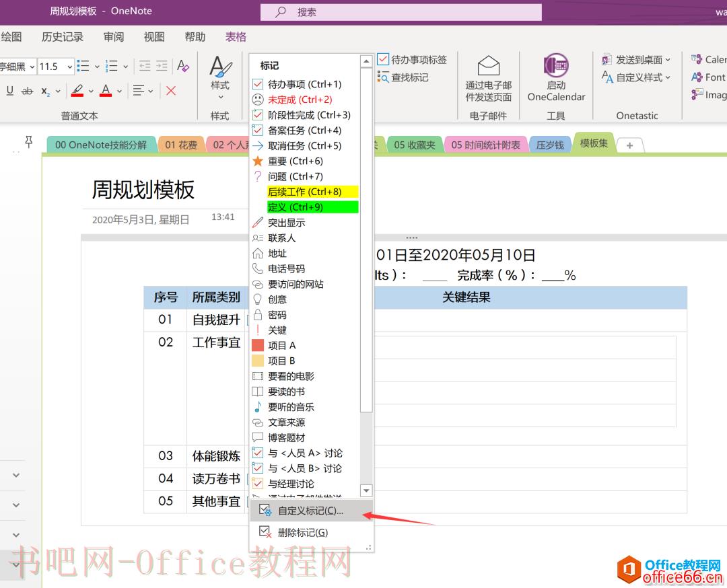727x588 pixels.
Task: Select 待办事项 (Ctrl+1) tag
Action: [x=305, y=84]
